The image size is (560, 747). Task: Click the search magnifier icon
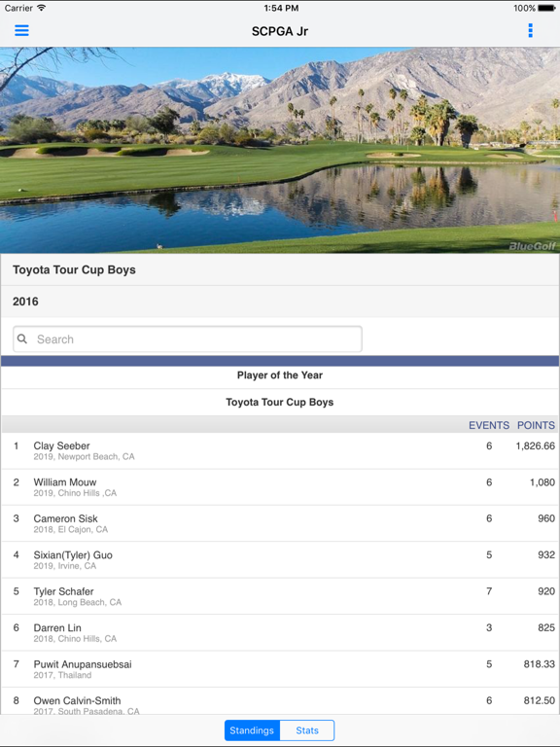pyautogui.click(x=22, y=338)
